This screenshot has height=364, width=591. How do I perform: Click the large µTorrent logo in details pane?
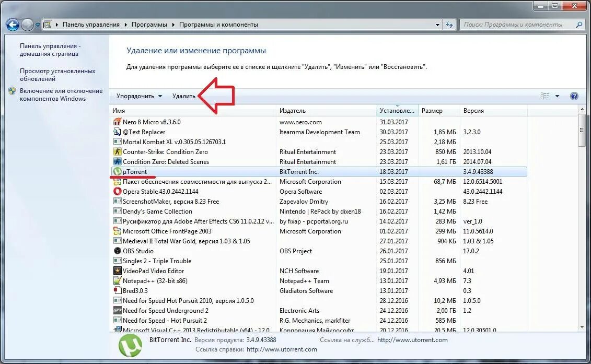click(x=130, y=345)
